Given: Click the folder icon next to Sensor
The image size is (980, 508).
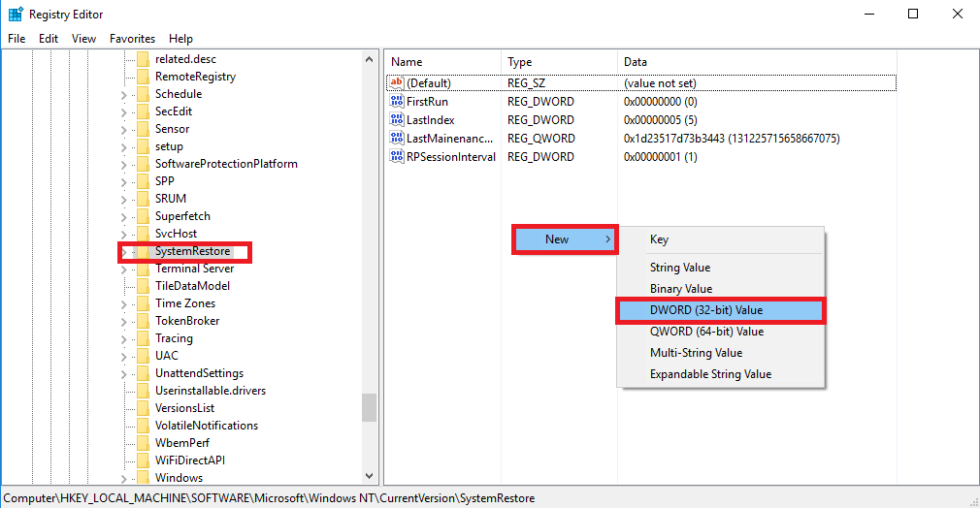Looking at the screenshot, I should click(x=144, y=129).
